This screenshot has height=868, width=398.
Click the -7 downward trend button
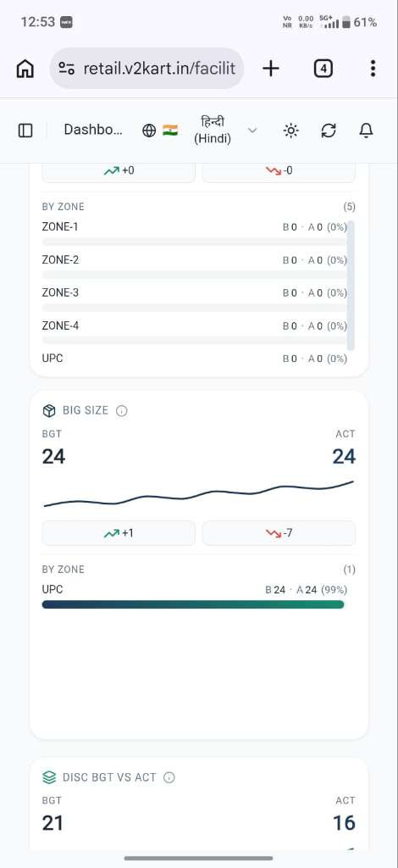tap(279, 533)
